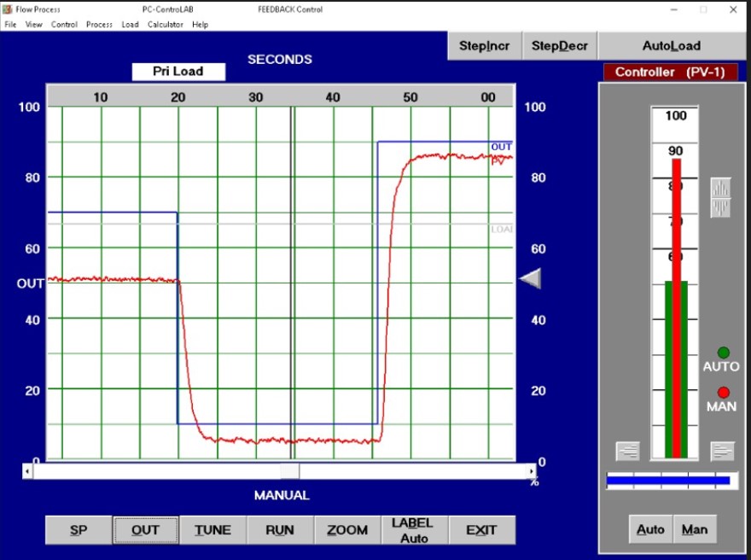Click the up/down arrows icon beside the bar graph

point(721,198)
